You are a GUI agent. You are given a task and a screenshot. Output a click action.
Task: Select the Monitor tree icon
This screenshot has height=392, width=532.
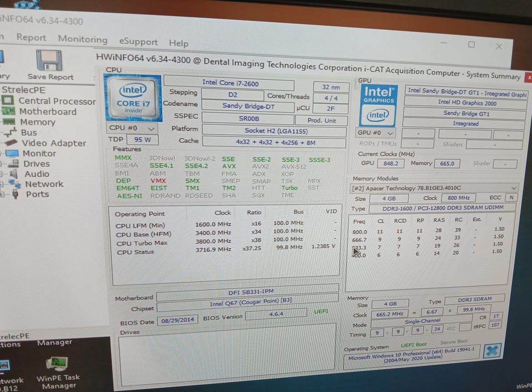pyautogui.click(x=12, y=153)
